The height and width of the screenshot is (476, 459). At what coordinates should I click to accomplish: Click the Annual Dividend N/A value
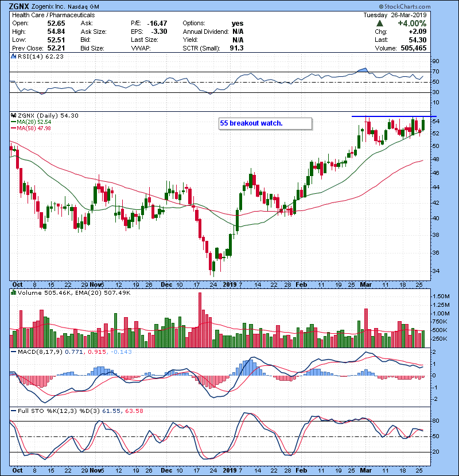[x=238, y=32]
